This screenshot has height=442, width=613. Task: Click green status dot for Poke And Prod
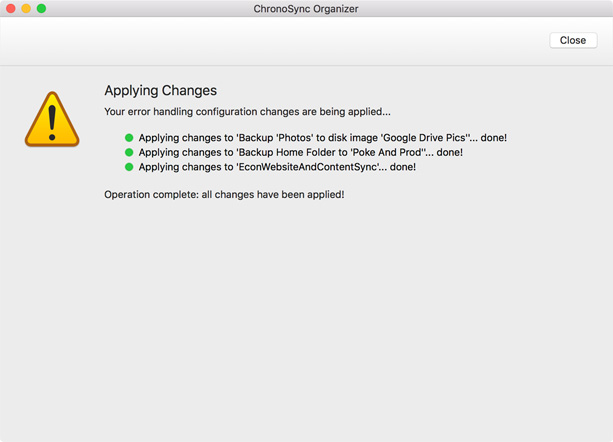129,152
